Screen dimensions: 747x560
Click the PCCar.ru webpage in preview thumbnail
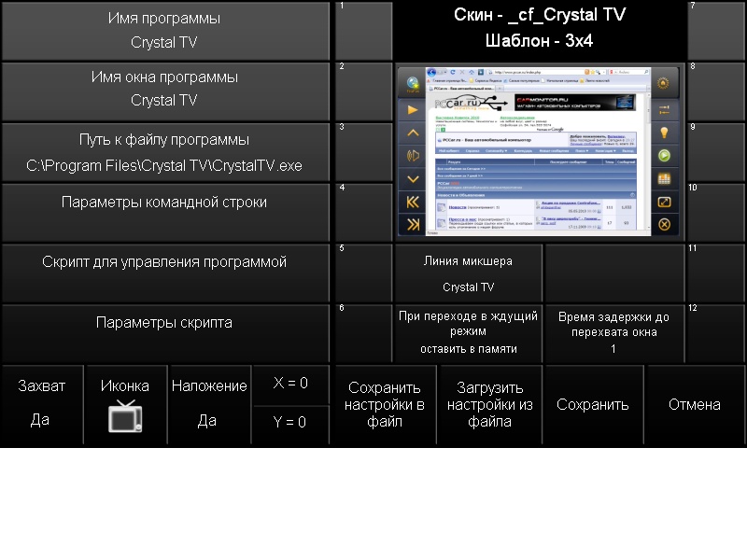[539, 151]
